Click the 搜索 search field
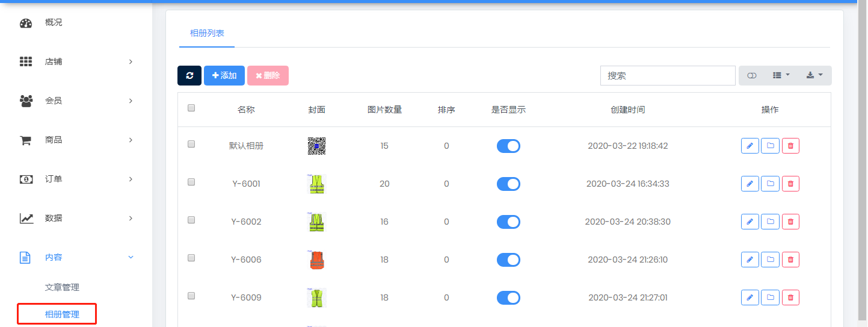Viewport: 868px width, 327px height. pyautogui.click(x=668, y=75)
